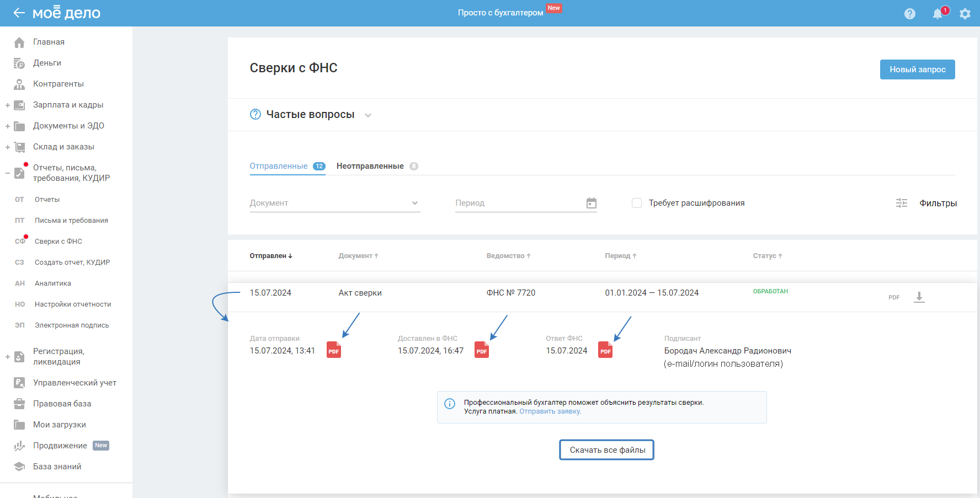Click the Управленческий учет icon

pyautogui.click(x=19, y=383)
